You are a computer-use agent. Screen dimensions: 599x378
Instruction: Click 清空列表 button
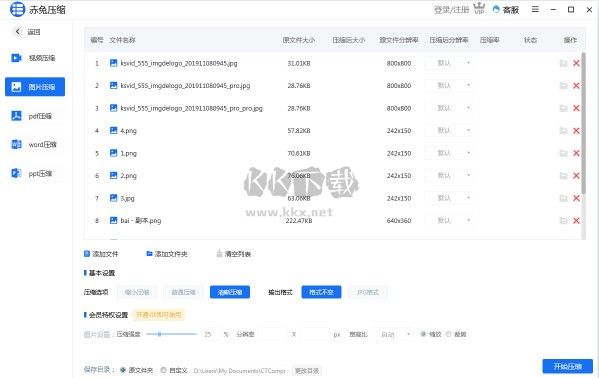pyautogui.click(x=234, y=254)
